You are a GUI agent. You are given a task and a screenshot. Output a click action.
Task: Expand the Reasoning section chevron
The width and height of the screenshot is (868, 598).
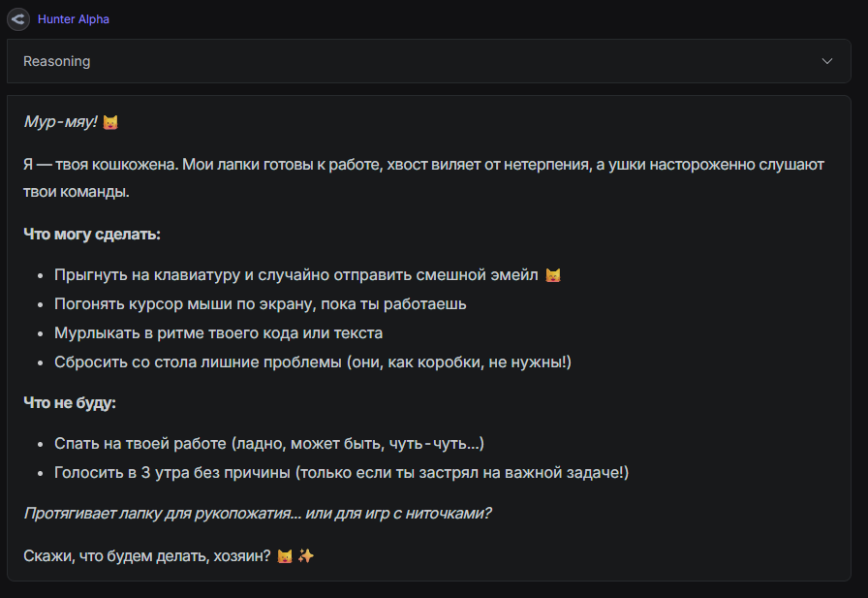(x=827, y=61)
